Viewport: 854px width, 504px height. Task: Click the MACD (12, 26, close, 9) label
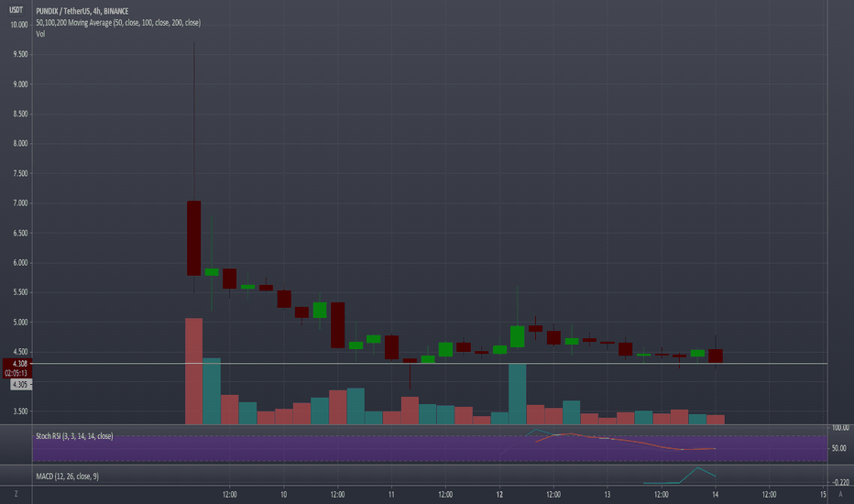click(68, 477)
